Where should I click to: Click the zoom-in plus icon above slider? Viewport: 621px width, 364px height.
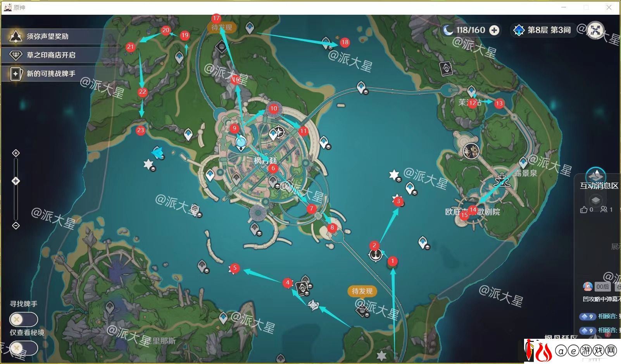tap(16, 153)
